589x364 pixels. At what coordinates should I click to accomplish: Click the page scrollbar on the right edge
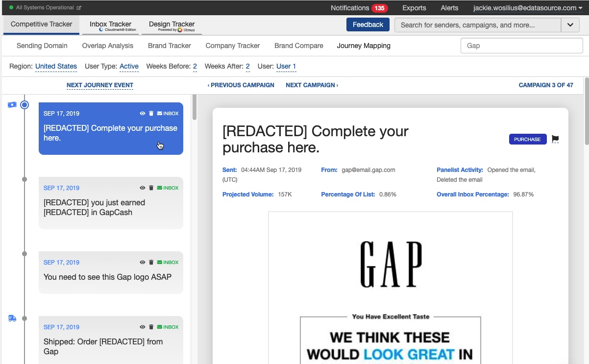point(587,112)
